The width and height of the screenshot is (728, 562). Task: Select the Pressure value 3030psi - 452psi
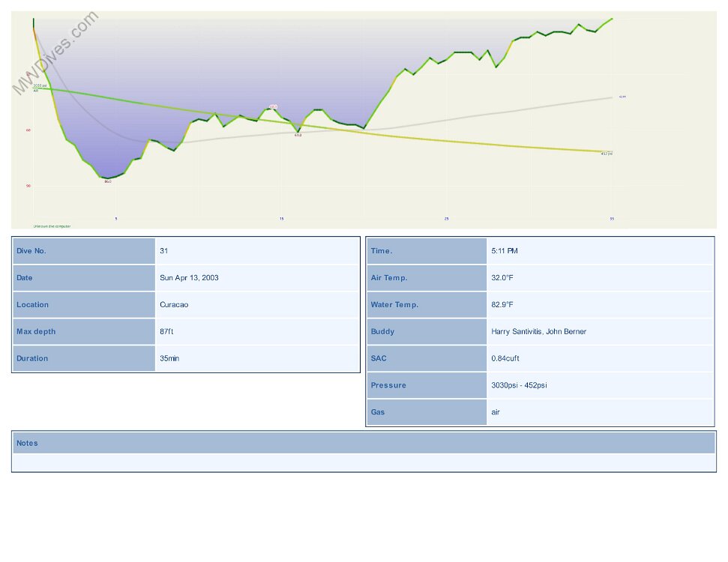tap(519, 386)
